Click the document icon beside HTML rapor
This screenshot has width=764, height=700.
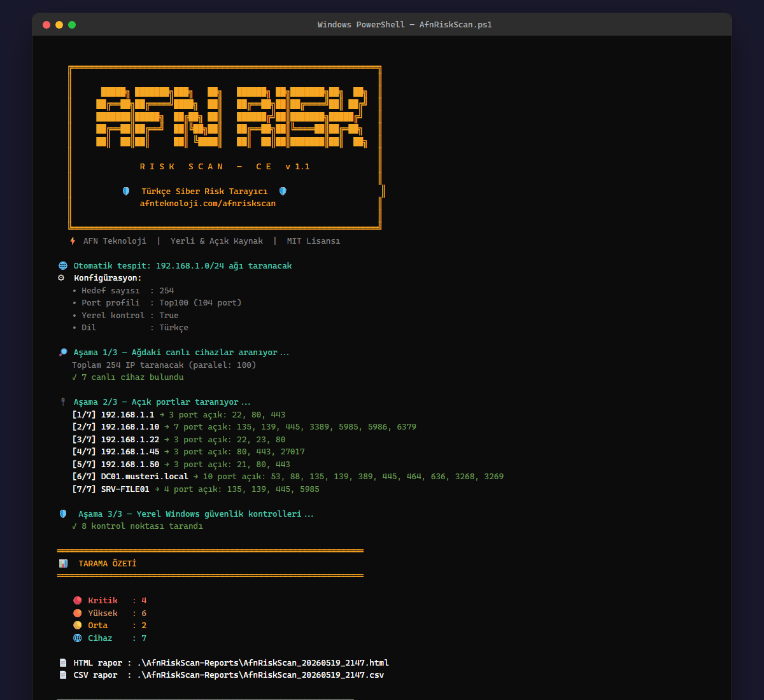coord(63,663)
